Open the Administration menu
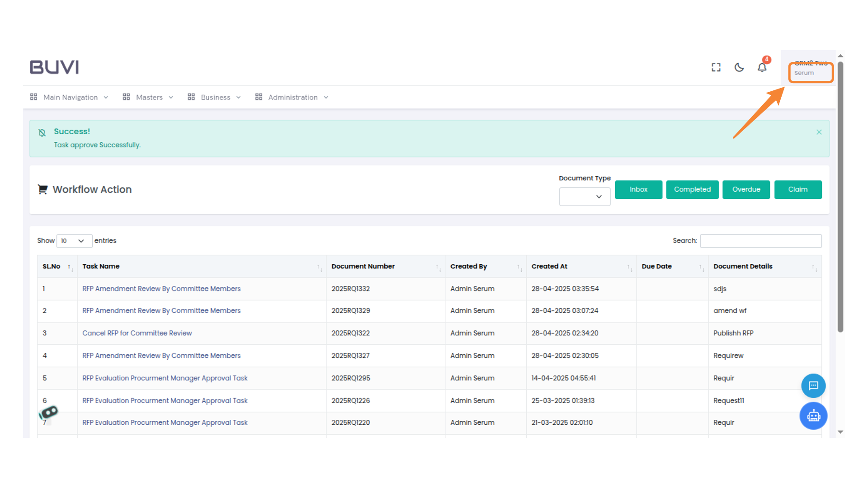868x488 pixels. 292,97
